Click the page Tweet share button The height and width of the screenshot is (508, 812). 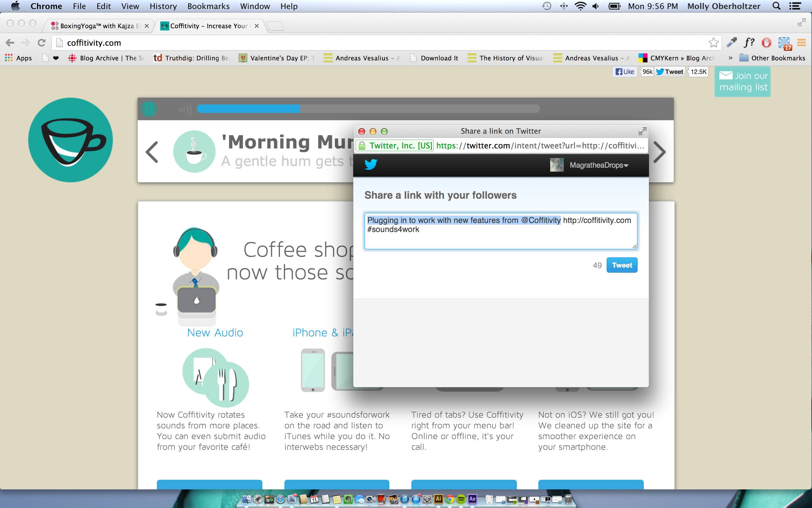coord(669,71)
